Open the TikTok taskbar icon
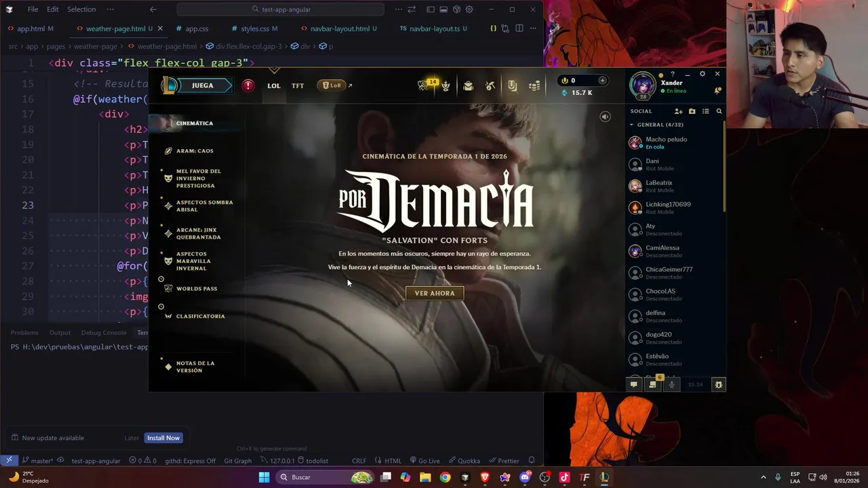Viewport: 868px width, 488px height. tap(564, 477)
